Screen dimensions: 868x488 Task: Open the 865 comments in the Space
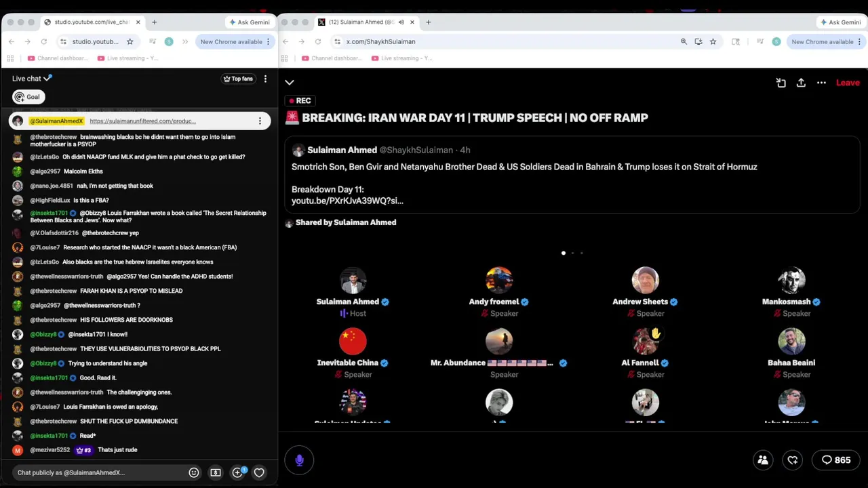(835, 460)
